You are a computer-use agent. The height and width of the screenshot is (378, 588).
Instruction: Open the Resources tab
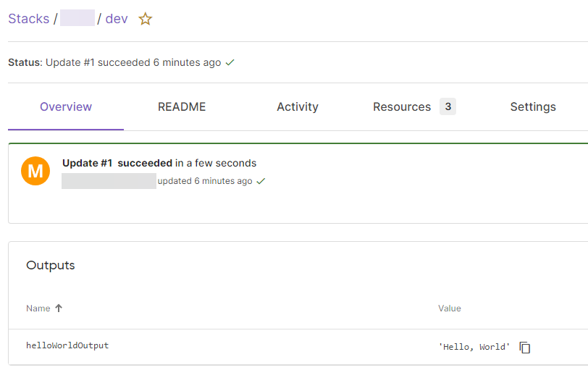[402, 107]
